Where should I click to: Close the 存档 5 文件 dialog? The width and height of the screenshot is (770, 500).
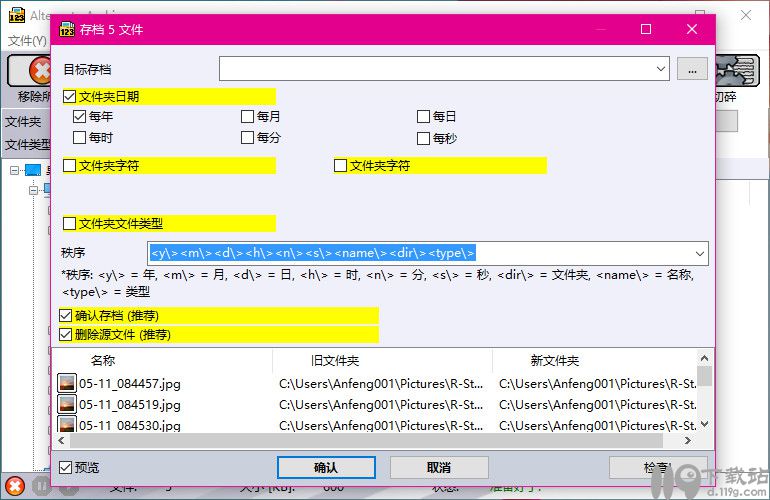pyautogui.click(x=691, y=29)
